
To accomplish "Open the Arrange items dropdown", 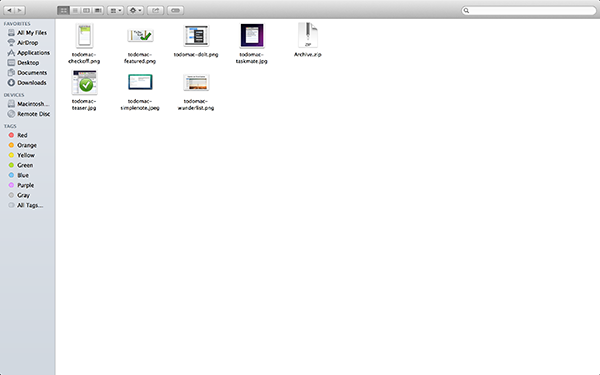I will pos(115,10).
